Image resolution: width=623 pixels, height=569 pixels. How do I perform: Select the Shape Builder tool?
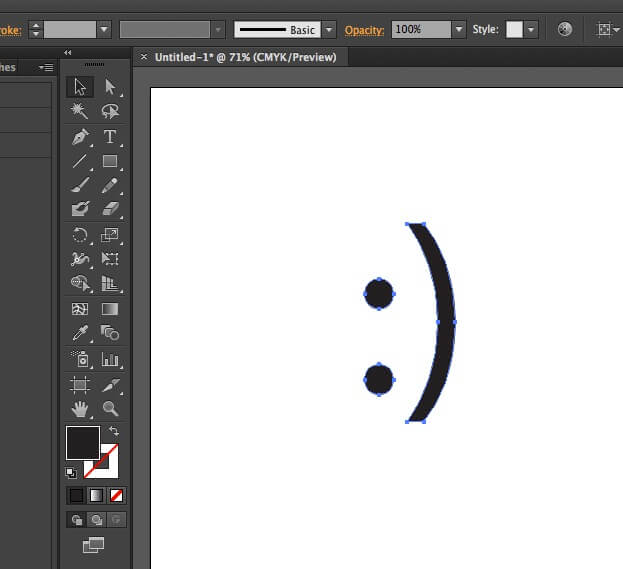80,283
